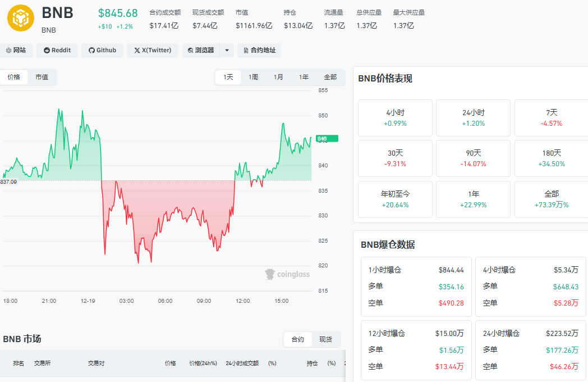588x382 pixels.
Task: Click the BNB coin logo
Action: 21,18
